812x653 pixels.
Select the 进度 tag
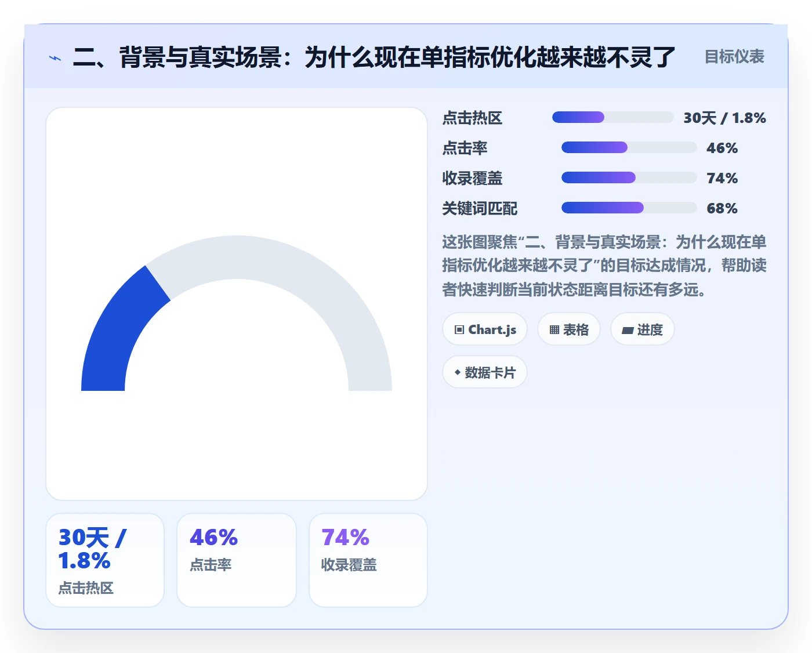(x=643, y=329)
